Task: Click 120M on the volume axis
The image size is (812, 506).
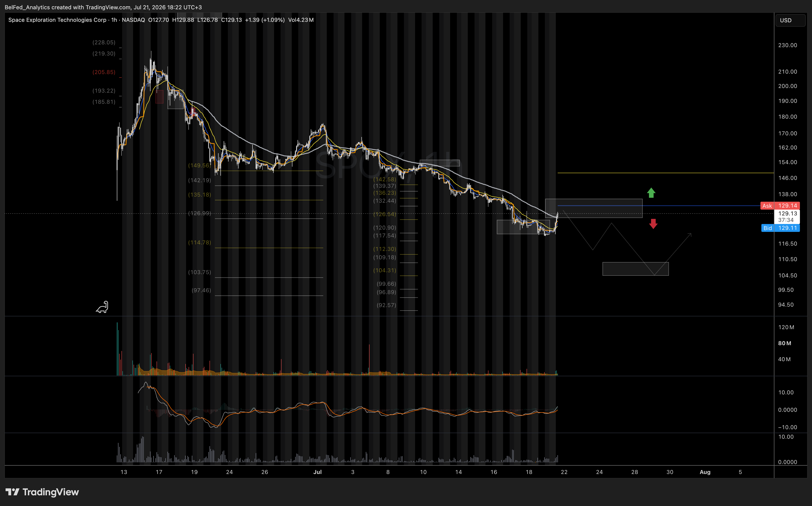Action: click(x=786, y=327)
